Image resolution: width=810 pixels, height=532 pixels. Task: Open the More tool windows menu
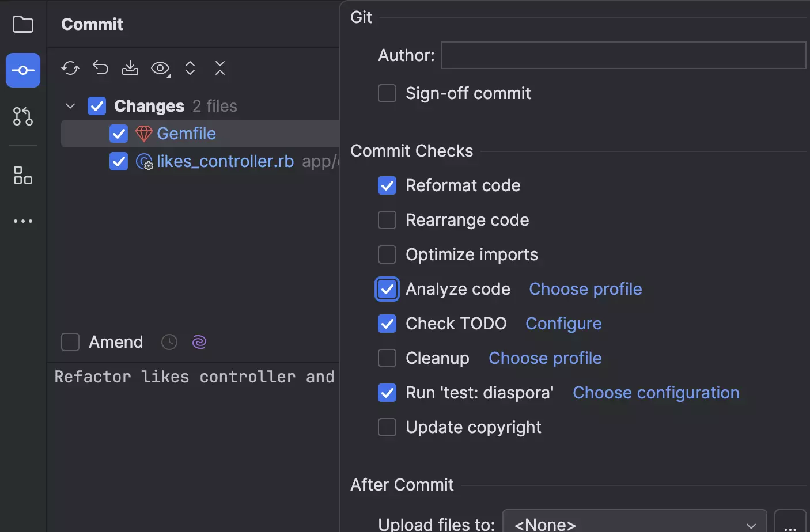[x=23, y=221]
